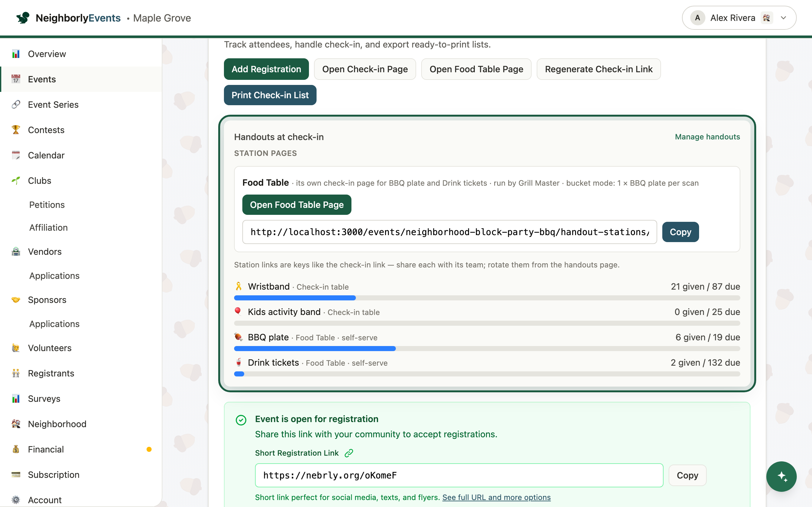Image resolution: width=812 pixels, height=507 pixels.
Task: Expand the Alex Rivera account dropdown
Action: pos(739,18)
